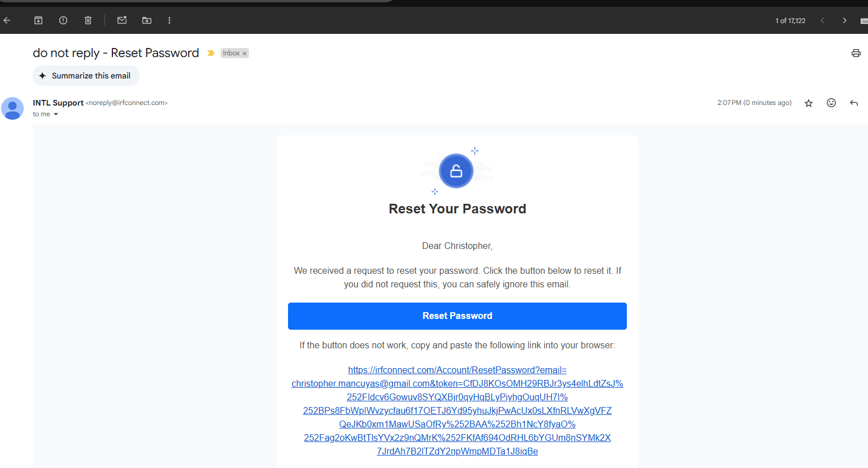Toggle the importance marker beside the subject
The image size is (868, 468).
coord(211,53)
